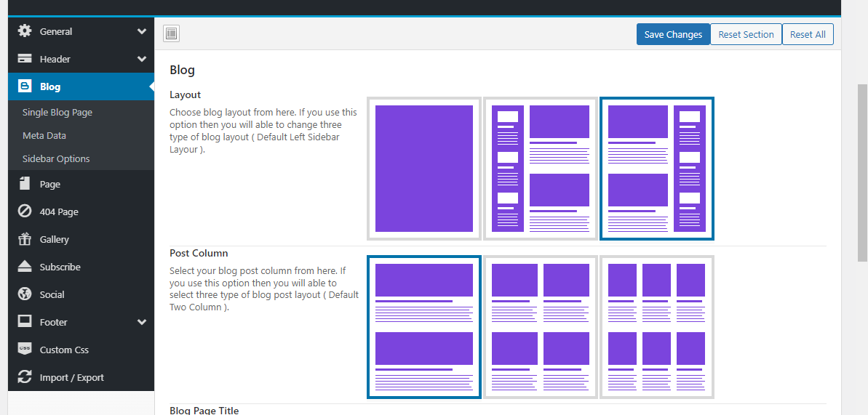
Task: Open Sidebar Options submenu item
Action: (x=56, y=158)
